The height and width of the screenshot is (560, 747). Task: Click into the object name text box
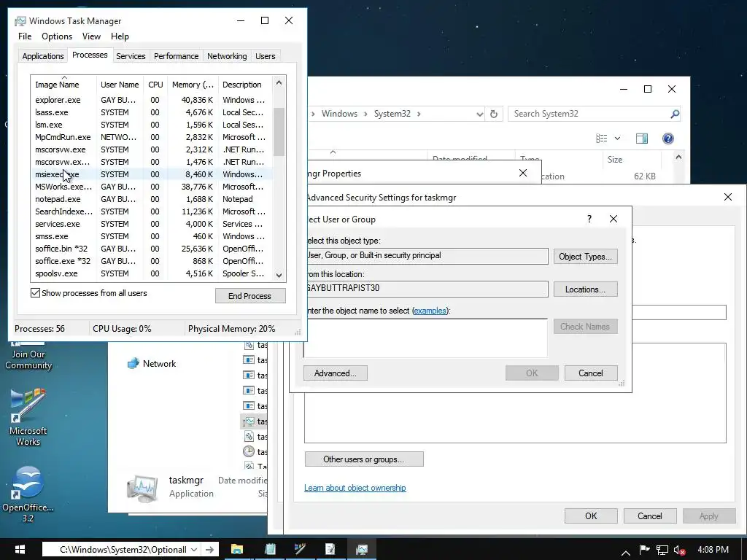[425, 338]
